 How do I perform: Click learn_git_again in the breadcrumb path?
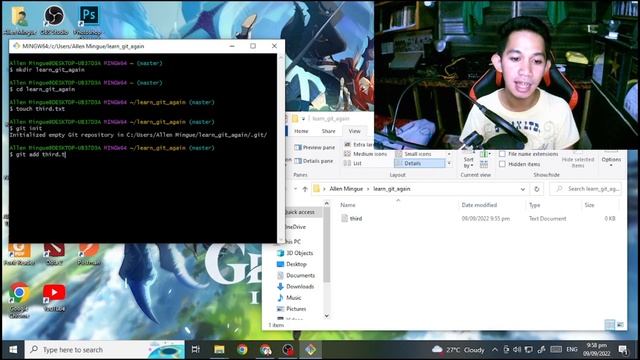pyautogui.click(x=391, y=189)
